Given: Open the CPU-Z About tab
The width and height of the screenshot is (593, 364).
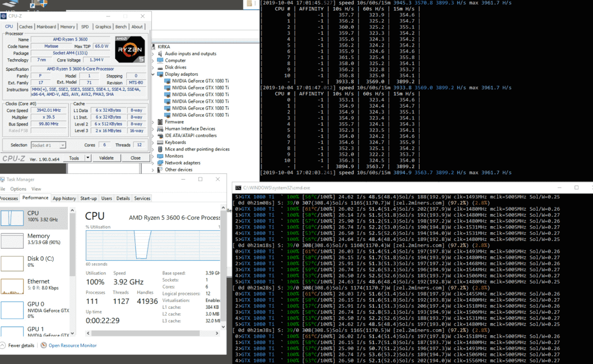Looking at the screenshot, I should click(x=137, y=27).
